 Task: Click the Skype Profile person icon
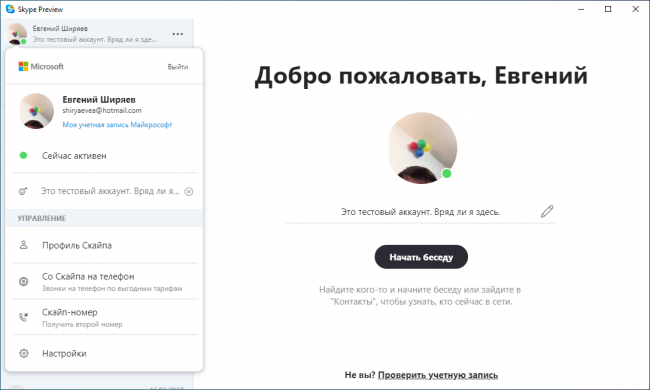click(24, 245)
